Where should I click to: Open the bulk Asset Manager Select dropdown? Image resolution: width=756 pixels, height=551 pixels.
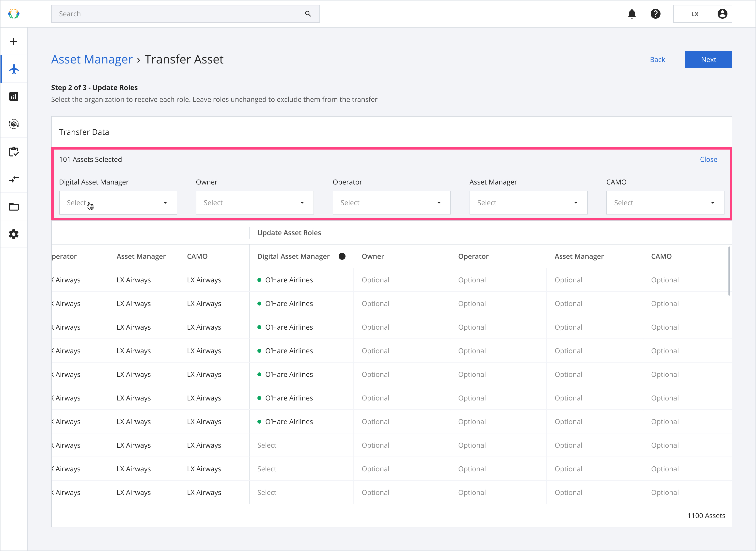click(528, 203)
